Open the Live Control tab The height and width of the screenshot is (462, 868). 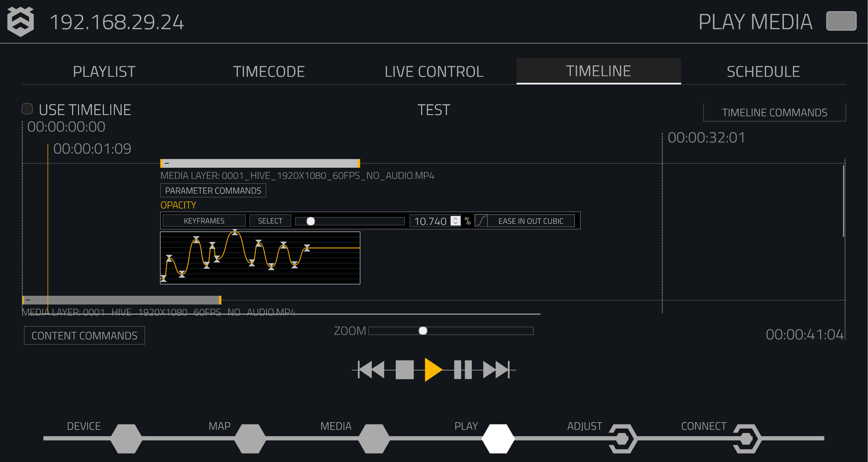point(434,71)
